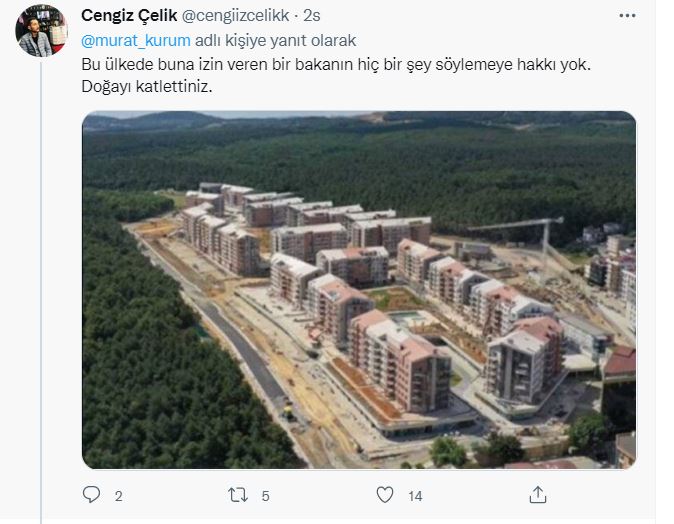Screen dimensions: 674x524
Task: Open the @murat_kurum mention link
Action: 136,41
